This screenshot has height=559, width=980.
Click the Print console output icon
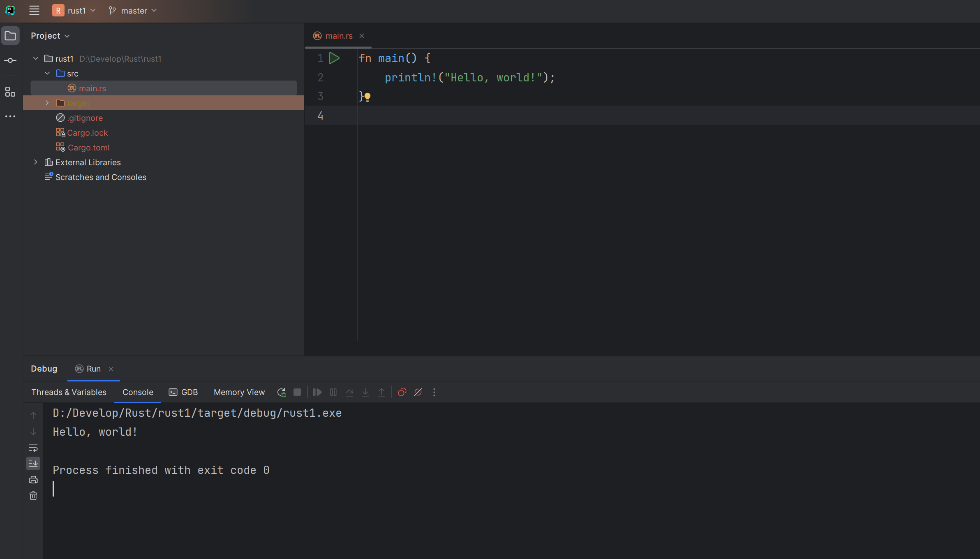pyautogui.click(x=33, y=480)
